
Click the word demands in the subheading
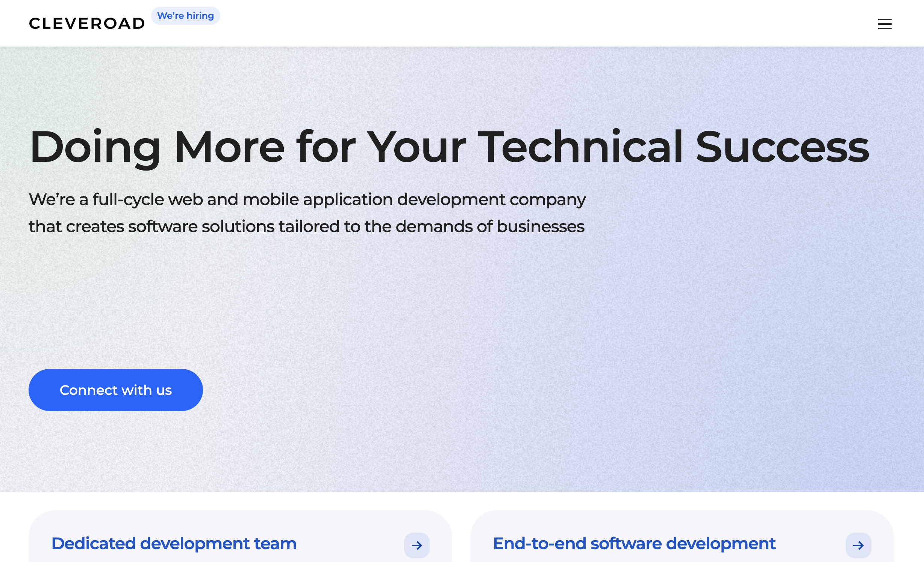coord(434,227)
